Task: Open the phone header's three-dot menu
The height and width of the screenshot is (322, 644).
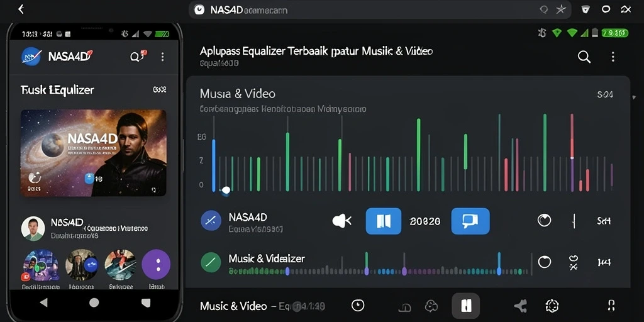Action: (163, 57)
